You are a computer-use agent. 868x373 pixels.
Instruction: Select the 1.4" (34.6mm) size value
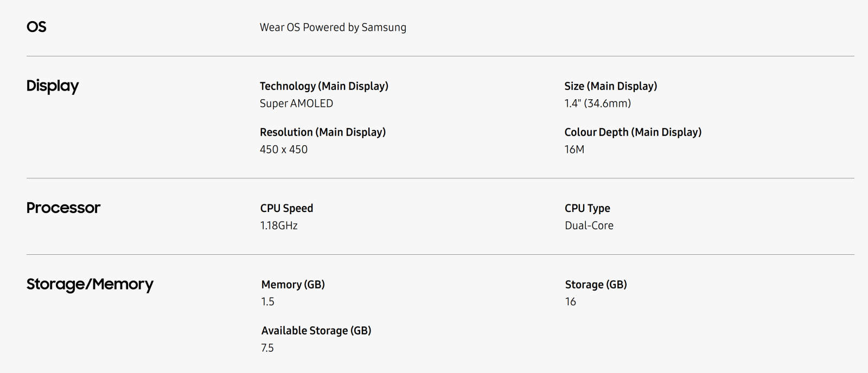click(x=597, y=104)
